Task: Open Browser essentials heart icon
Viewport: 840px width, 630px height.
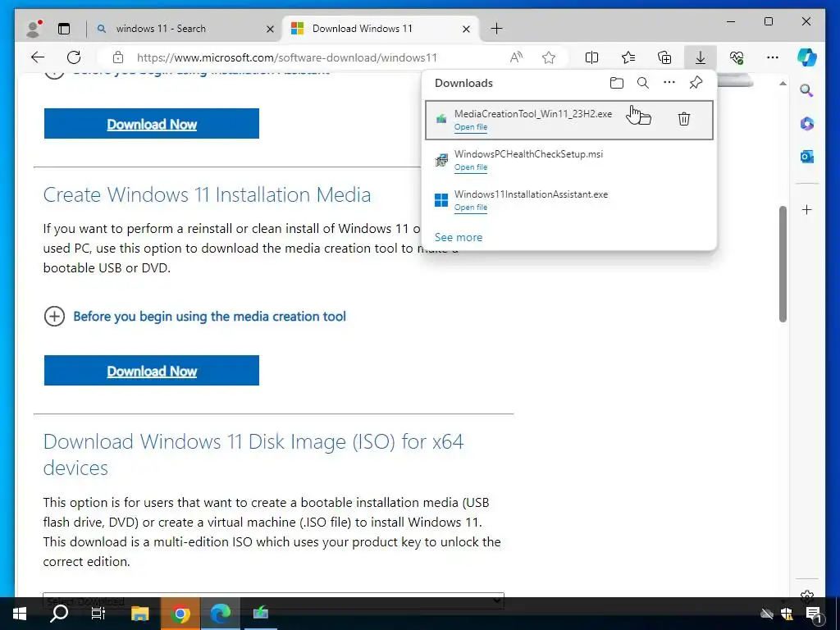Action: pyautogui.click(x=737, y=57)
